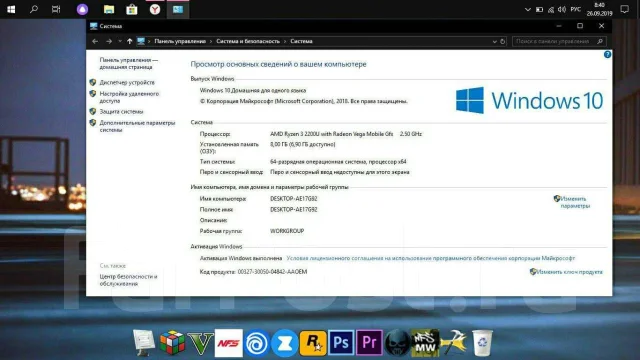The image size is (640, 360).
Task: Go up one level arrow
Action: pyautogui.click(x=129, y=41)
